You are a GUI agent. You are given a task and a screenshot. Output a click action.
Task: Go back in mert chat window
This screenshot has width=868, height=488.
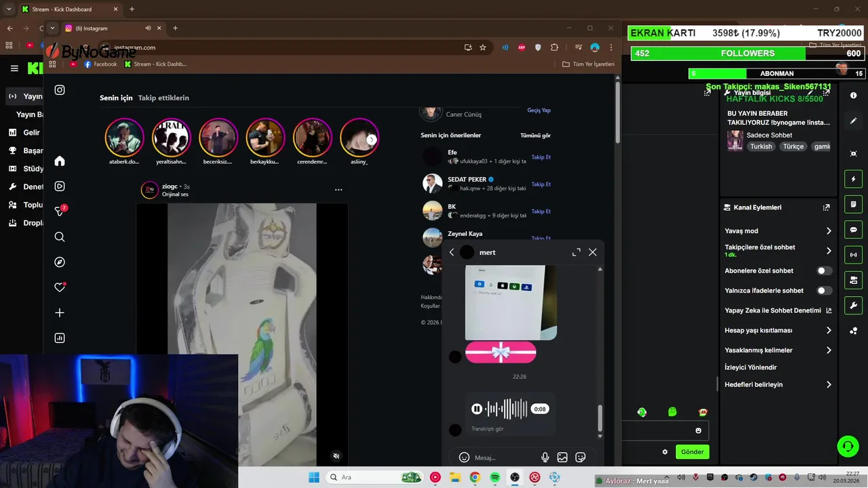[452, 252]
